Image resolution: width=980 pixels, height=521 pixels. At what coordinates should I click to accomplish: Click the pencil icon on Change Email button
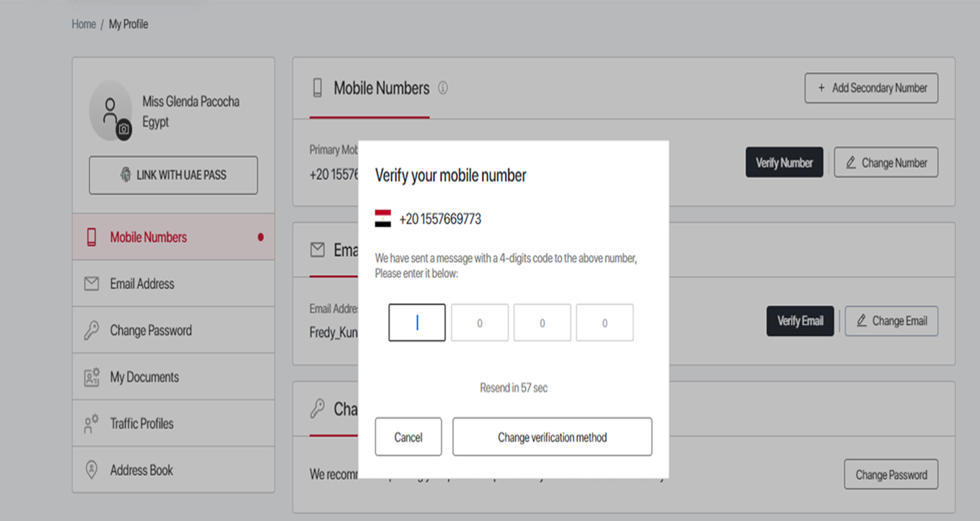862,321
